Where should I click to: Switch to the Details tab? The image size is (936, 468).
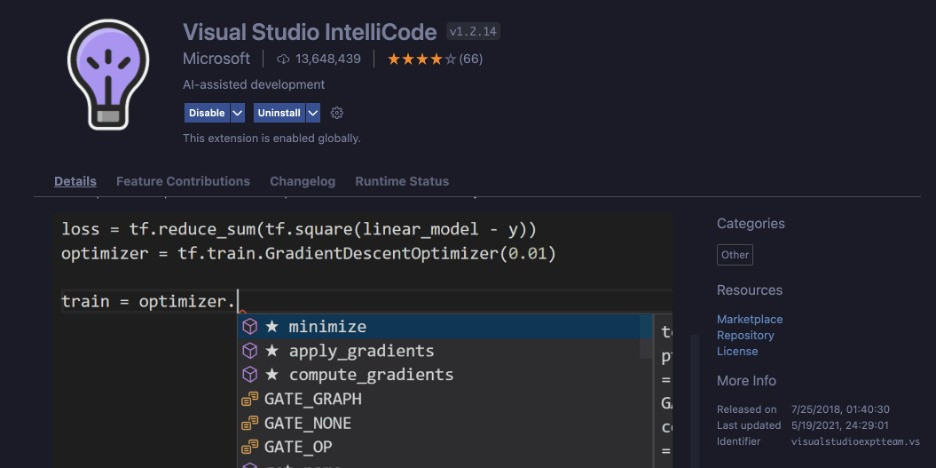pyautogui.click(x=75, y=181)
